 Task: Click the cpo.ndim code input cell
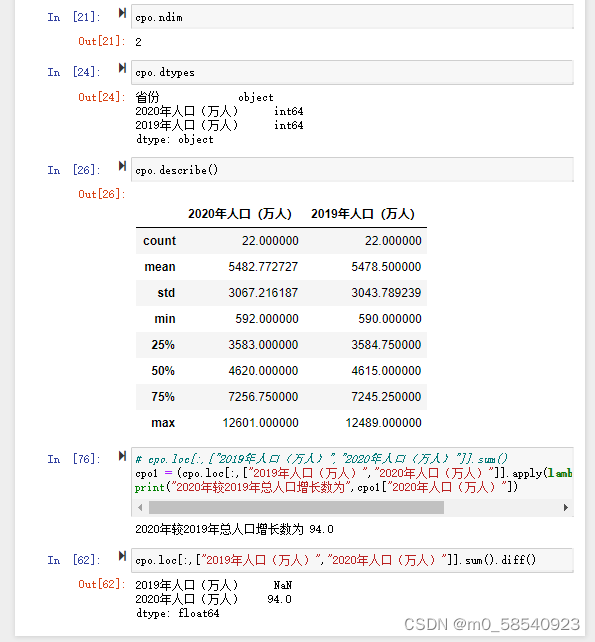click(352, 17)
